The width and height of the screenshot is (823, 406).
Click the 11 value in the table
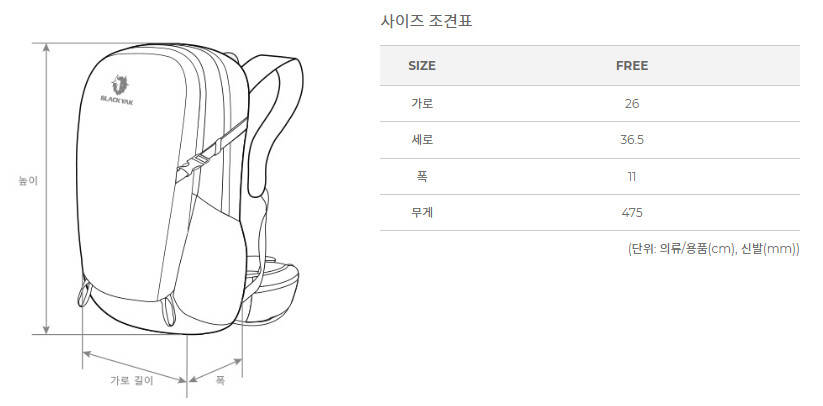[632, 176]
